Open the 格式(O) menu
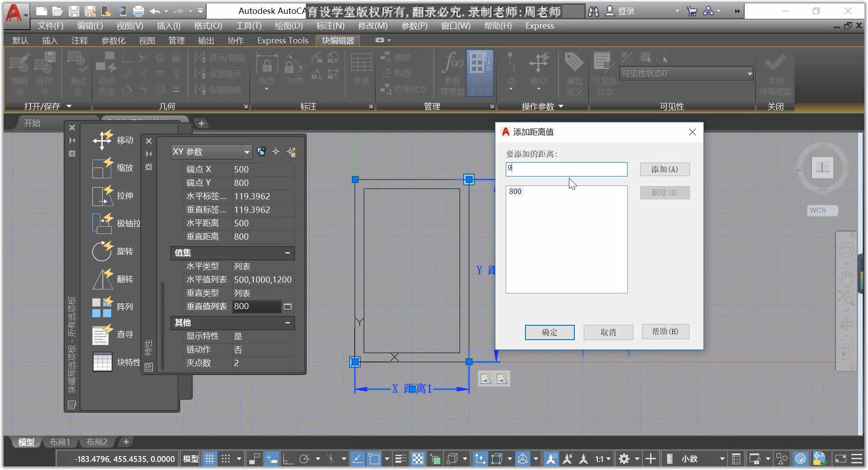This screenshot has height=470, width=868. (x=208, y=26)
